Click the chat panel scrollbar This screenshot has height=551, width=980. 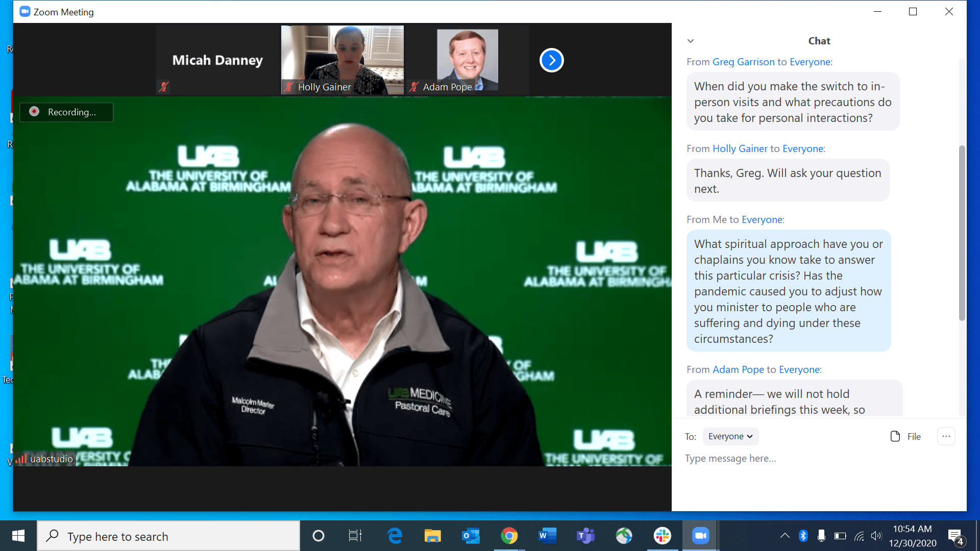[962, 233]
